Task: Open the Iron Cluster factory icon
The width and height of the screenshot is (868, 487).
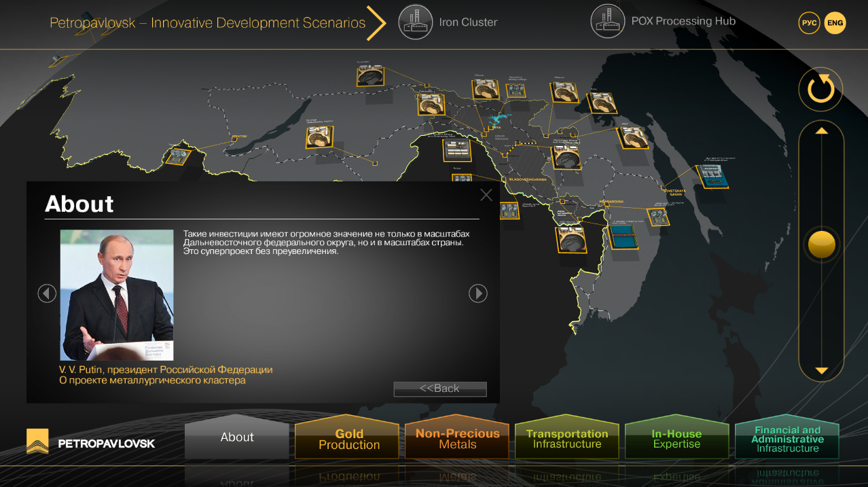Action: click(x=415, y=22)
